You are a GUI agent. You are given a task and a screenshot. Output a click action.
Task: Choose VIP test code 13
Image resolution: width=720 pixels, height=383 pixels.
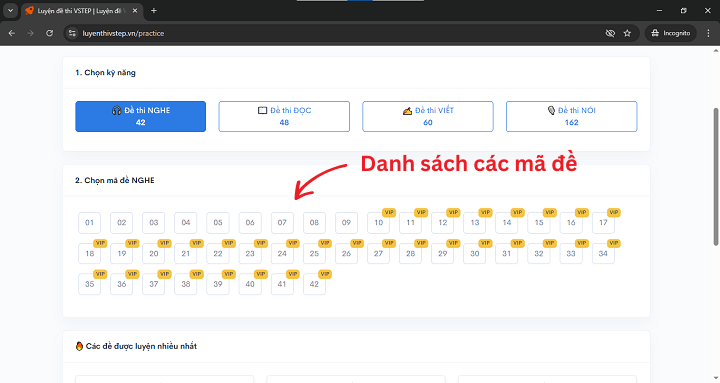(x=475, y=223)
